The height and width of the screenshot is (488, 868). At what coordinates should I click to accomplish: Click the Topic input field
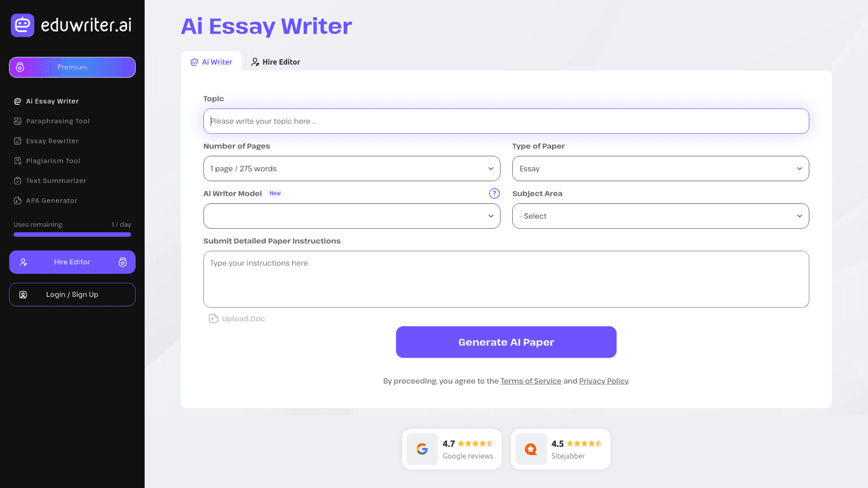click(x=506, y=121)
